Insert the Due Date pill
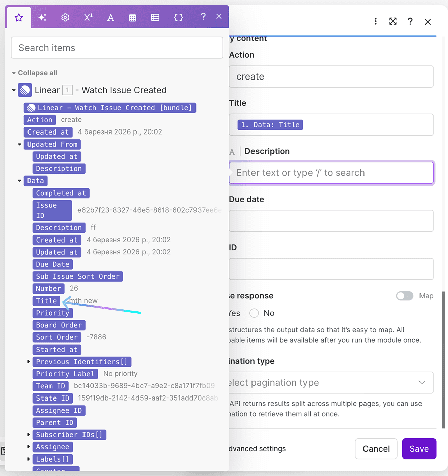Screen dimensions: 448x476 [x=52, y=264]
